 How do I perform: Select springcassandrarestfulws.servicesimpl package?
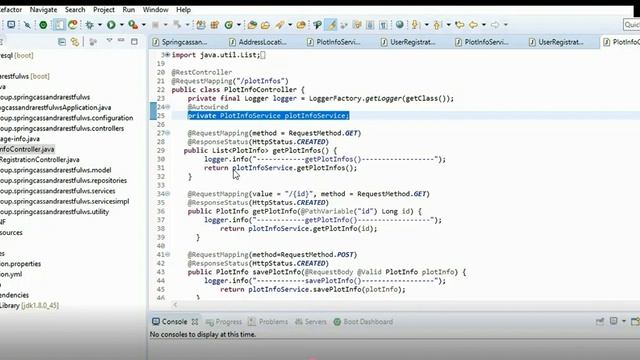point(64,201)
